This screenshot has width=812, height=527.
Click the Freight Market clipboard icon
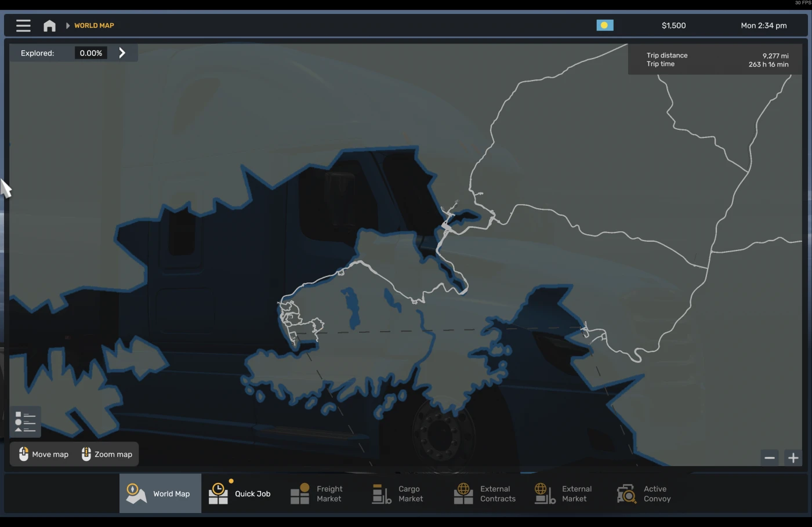tap(300, 493)
